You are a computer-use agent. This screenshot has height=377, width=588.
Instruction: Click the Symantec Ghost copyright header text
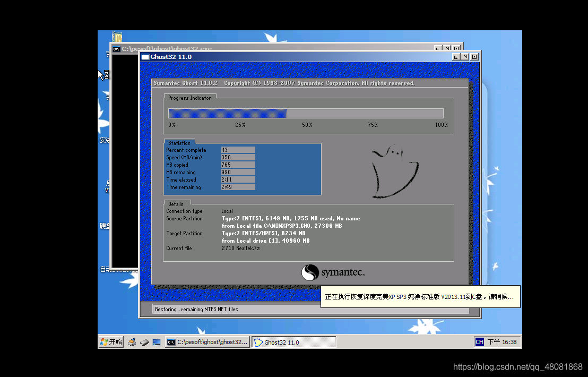point(284,83)
